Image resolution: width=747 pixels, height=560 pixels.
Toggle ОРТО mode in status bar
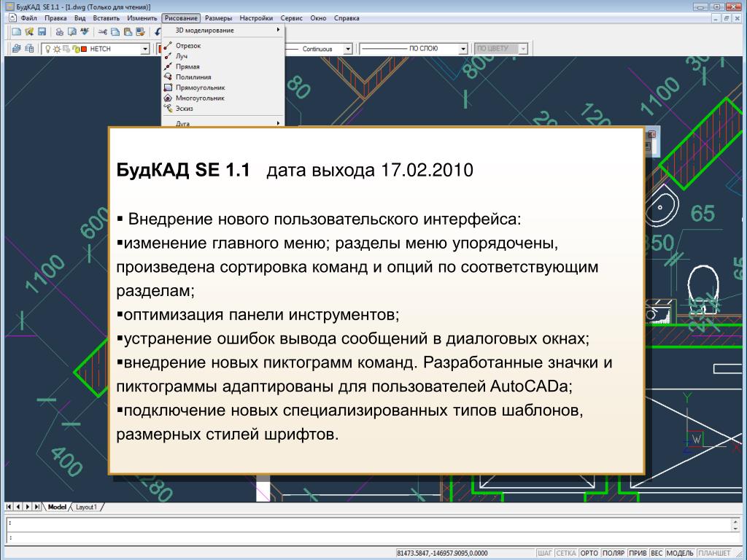click(589, 553)
